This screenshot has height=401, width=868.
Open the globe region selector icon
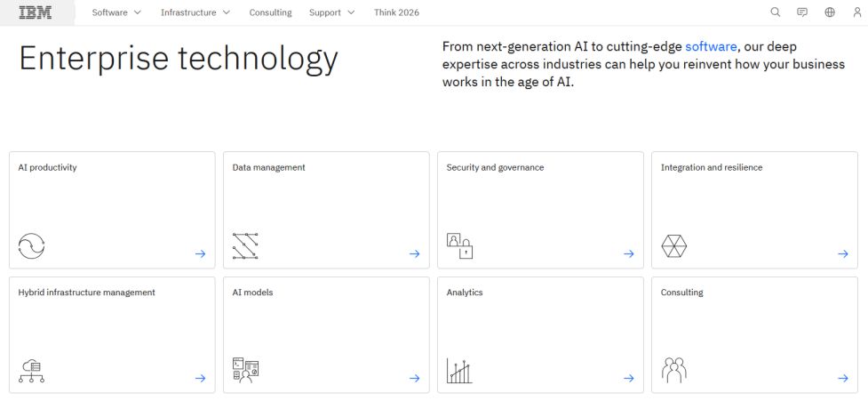(829, 12)
